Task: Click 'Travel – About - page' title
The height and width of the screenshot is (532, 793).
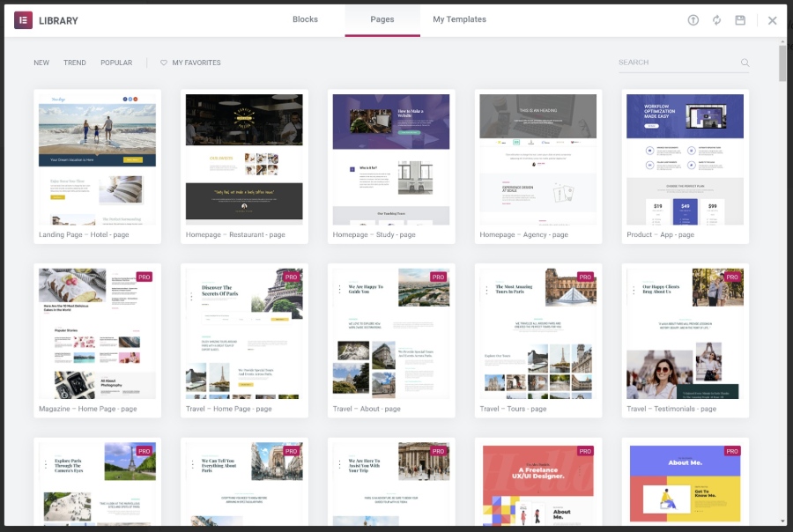Action: (x=367, y=409)
